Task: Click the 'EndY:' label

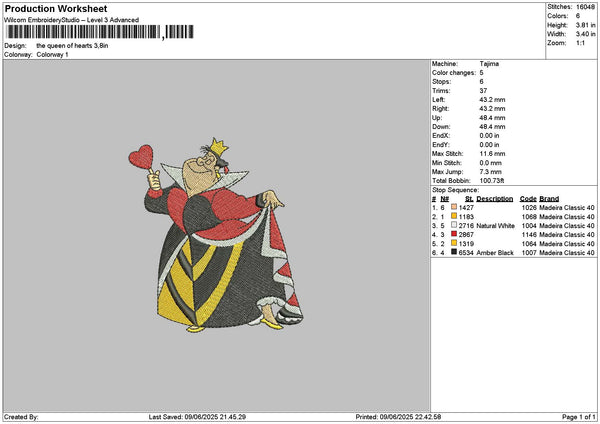Action: pyautogui.click(x=441, y=145)
